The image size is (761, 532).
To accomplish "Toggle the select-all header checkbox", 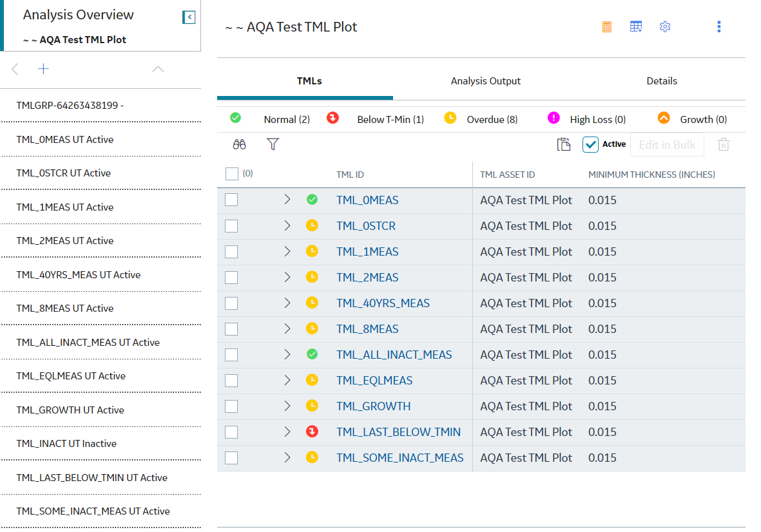I will 232,174.
